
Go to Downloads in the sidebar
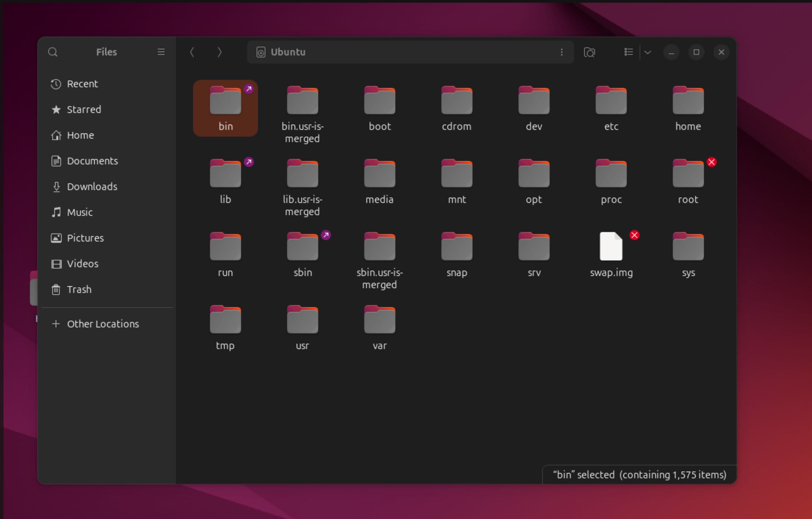coord(92,187)
